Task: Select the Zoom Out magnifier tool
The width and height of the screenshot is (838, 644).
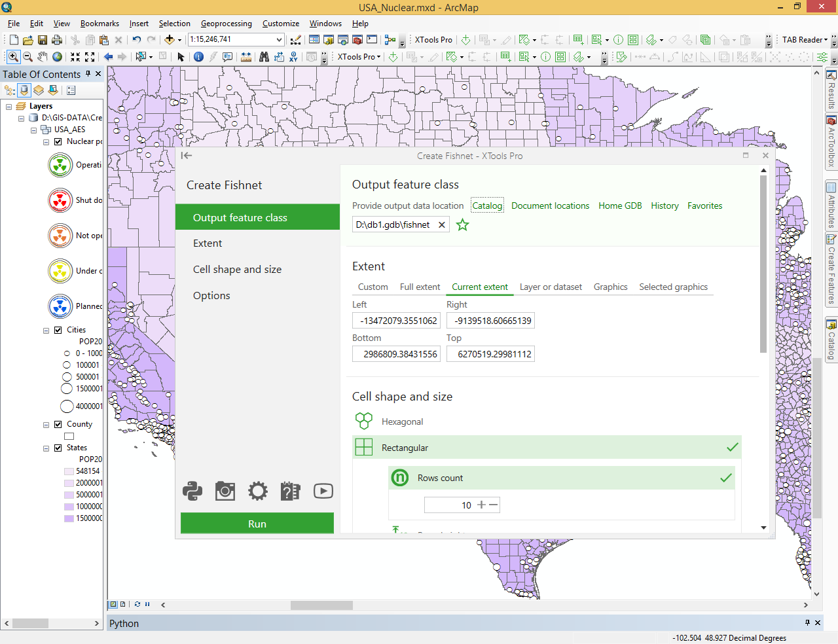Action: 28,57
